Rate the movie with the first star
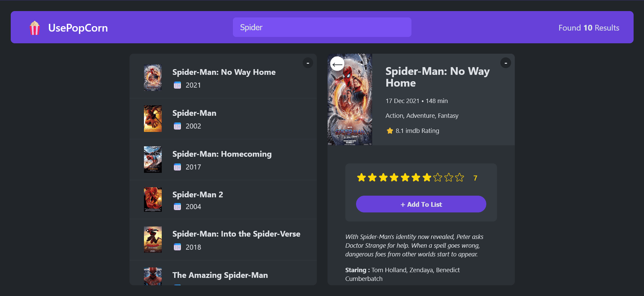644x296 pixels. [361, 178]
